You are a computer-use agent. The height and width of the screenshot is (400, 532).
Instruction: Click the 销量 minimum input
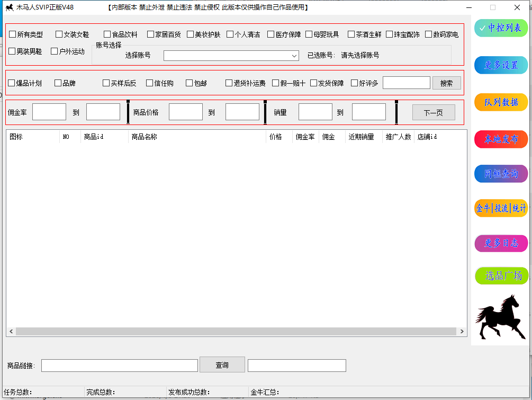pyautogui.click(x=315, y=112)
